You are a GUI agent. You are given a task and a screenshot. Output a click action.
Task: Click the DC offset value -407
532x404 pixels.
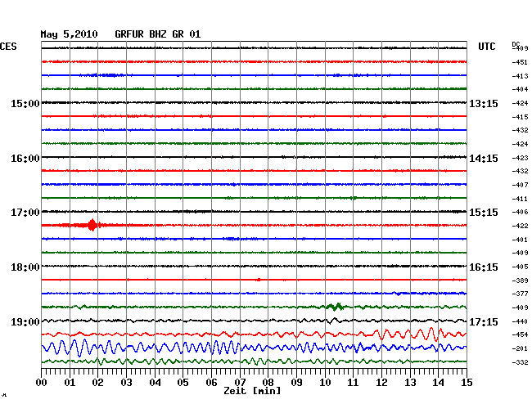(520, 185)
